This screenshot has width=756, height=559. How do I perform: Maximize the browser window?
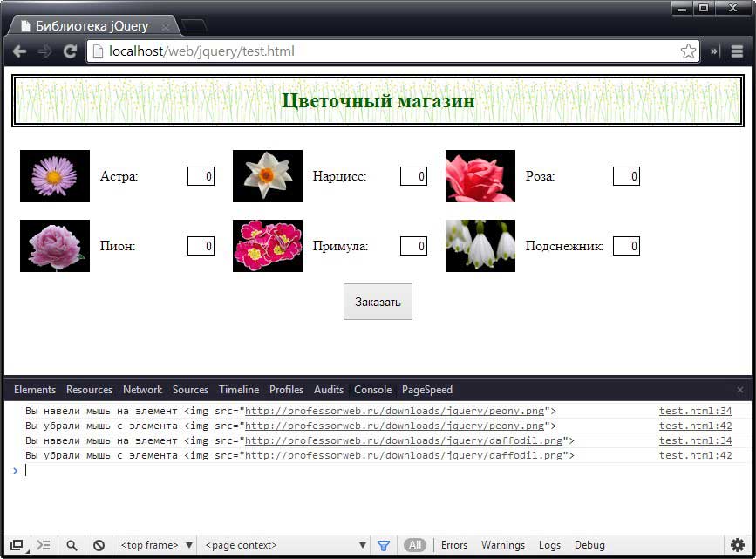tap(704, 9)
